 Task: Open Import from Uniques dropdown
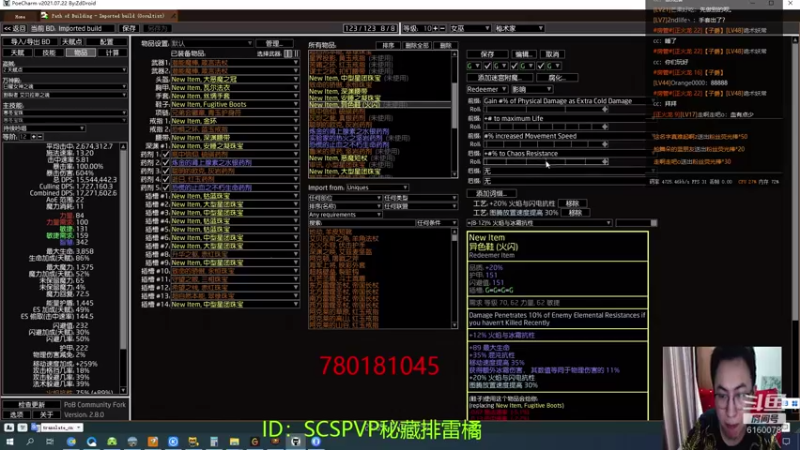pos(377,188)
